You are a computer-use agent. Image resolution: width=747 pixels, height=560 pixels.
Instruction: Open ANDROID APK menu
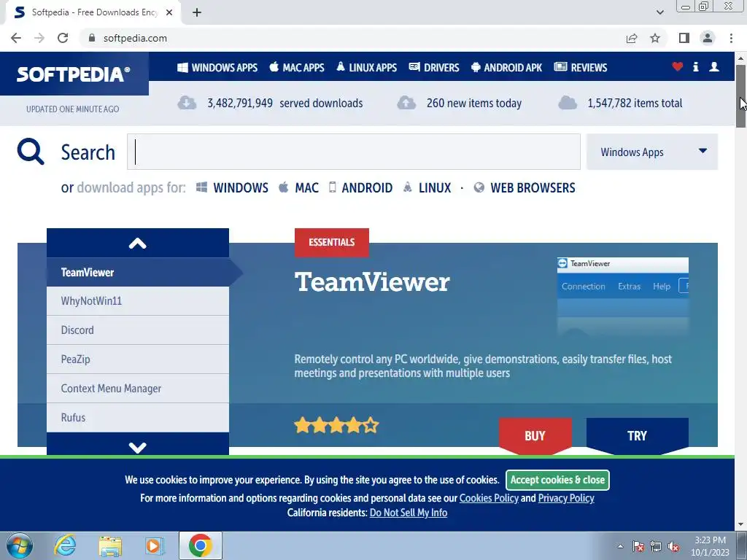point(506,68)
